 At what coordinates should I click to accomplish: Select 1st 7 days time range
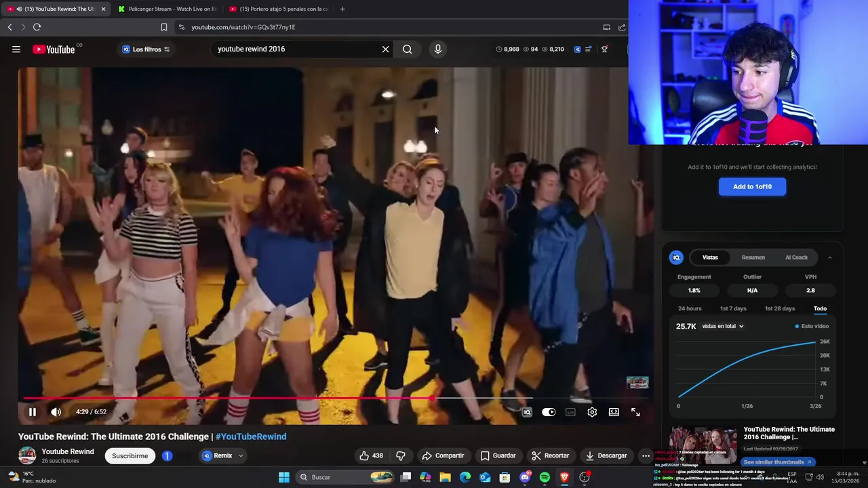[733, 308]
